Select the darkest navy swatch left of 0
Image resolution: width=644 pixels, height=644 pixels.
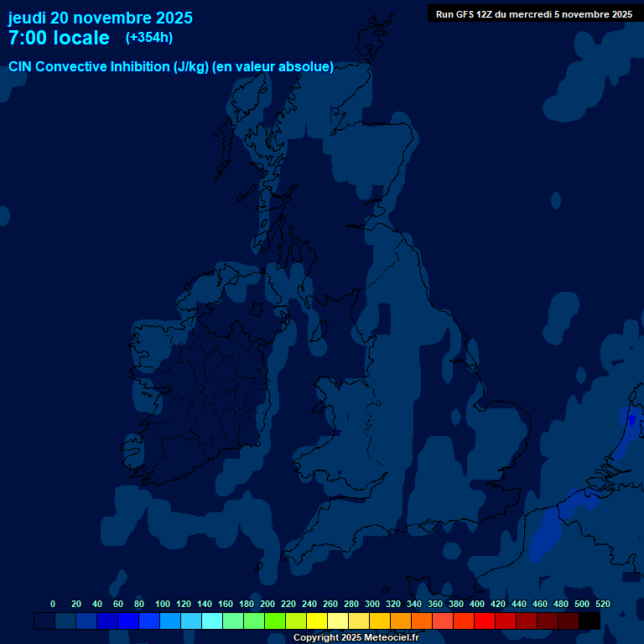(44, 621)
